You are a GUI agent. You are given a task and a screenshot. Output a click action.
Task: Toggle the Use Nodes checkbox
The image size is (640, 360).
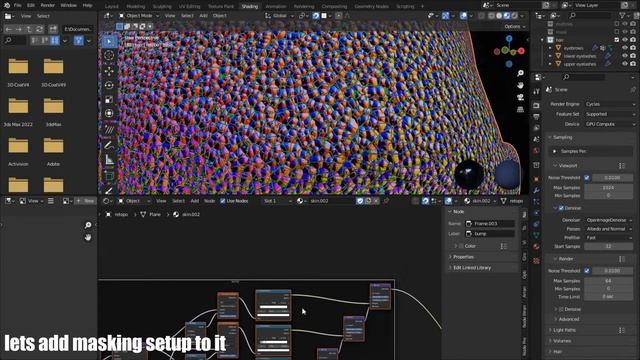coord(222,201)
